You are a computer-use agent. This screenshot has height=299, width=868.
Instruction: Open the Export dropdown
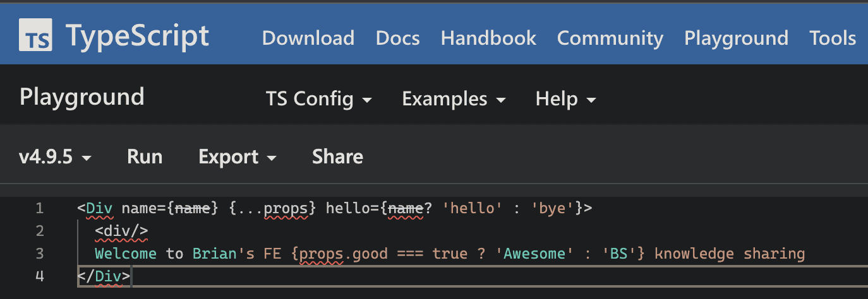238,156
